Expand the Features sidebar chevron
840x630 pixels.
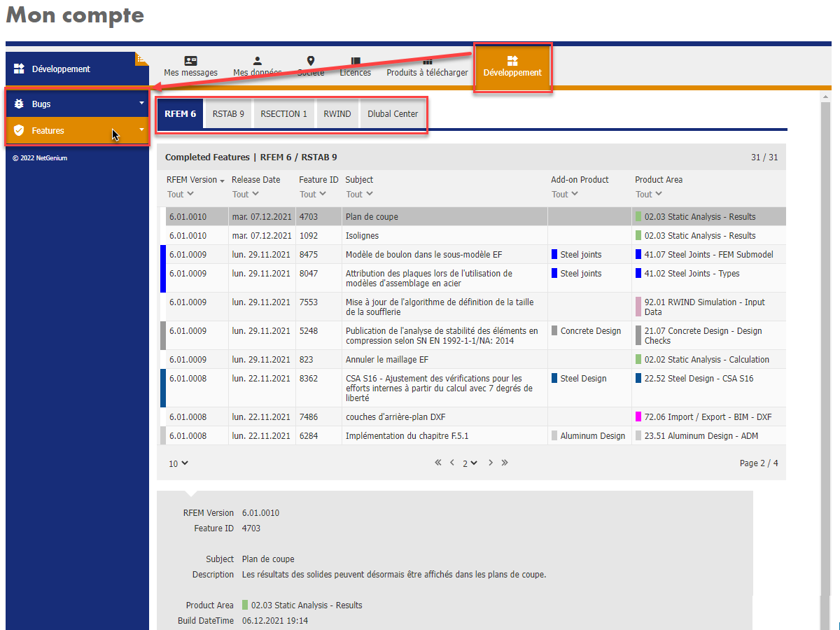(x=141, y=130)
